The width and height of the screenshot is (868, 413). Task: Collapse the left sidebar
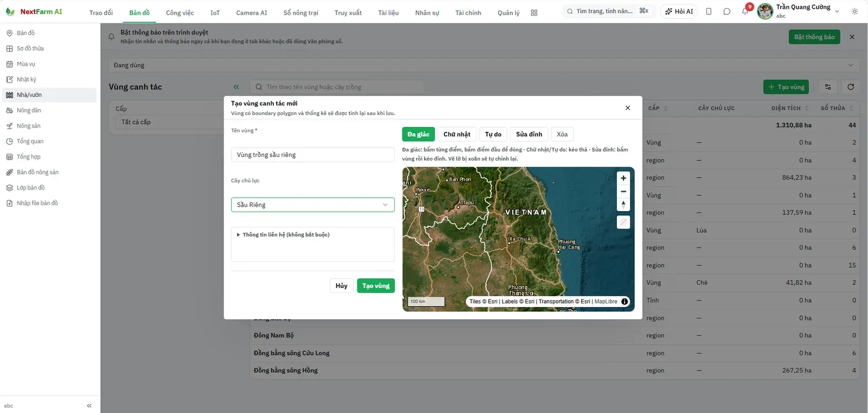point(89,405)
